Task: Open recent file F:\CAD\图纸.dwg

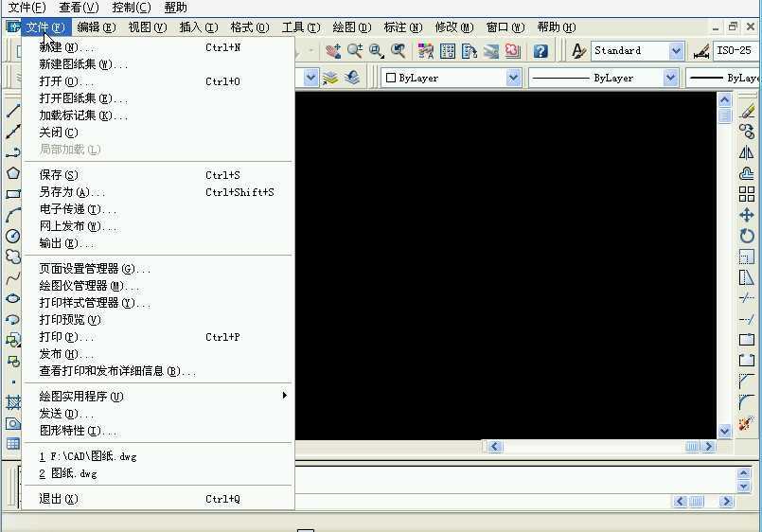Action: coord(158,456)
